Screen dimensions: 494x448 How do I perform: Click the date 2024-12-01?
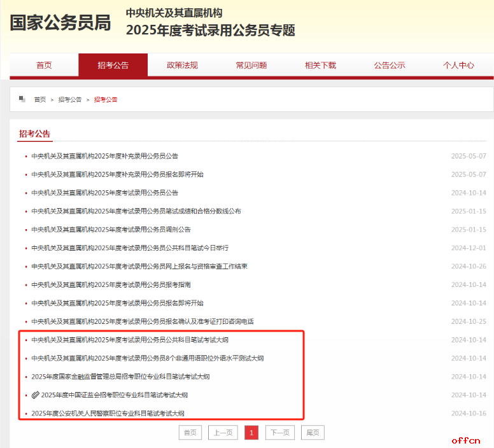[x=469, y=248]
